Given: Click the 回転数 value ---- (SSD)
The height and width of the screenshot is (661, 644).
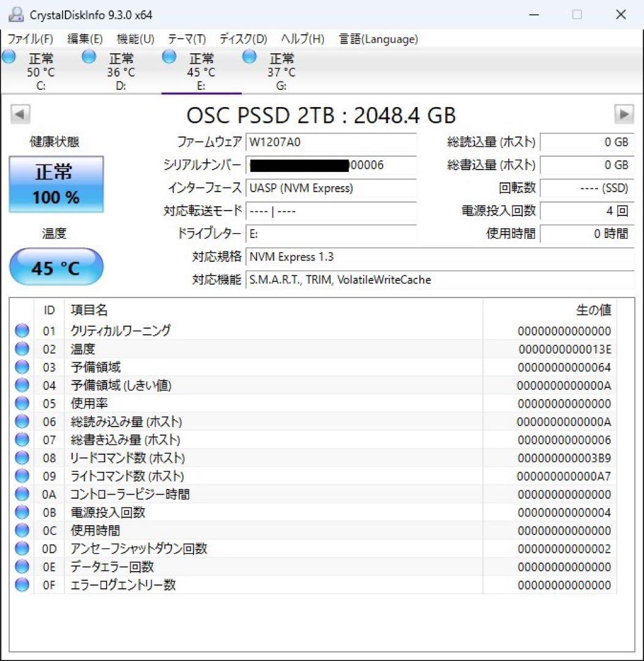Looking at the screenshot, I should tap(586, 188).
